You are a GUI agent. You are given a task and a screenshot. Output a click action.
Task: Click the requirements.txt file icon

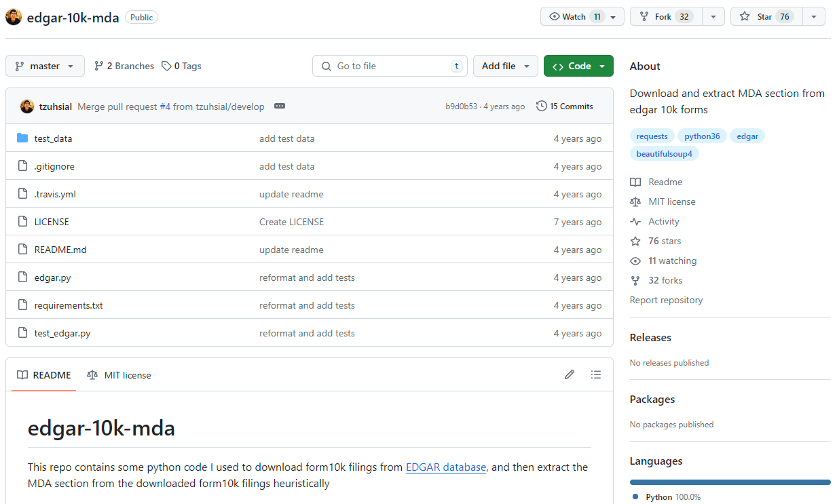[22, 305]
